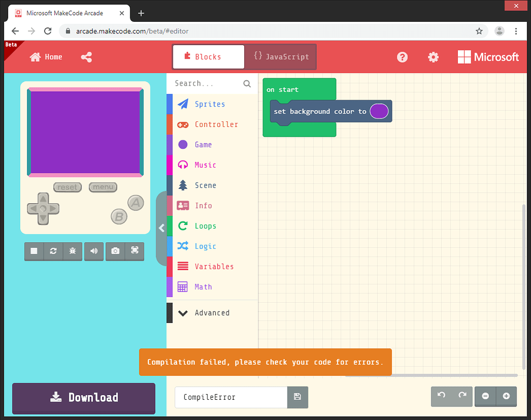Close the Microsoft MakeCode Arcade tab
Image resolution: width=531 pixels, height=420 pixels.
[122, 13]
